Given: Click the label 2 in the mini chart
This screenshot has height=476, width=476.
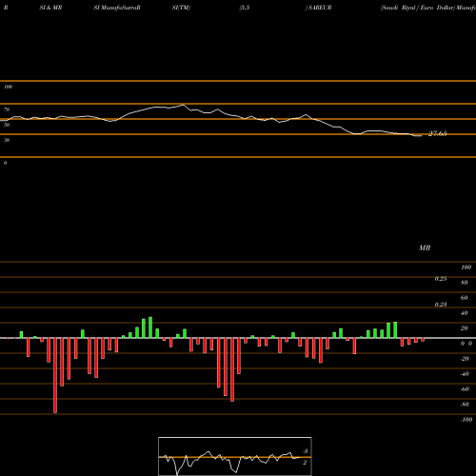Looking at the screenshot, I should [305, 463].
